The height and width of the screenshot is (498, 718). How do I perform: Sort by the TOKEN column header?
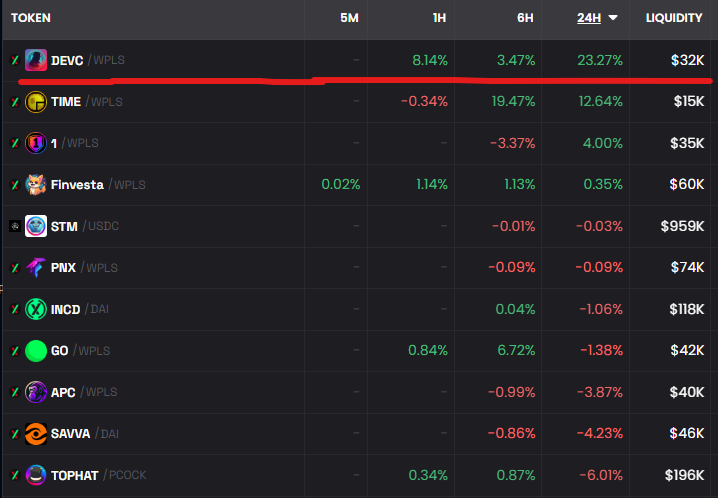tap(31, 18)
